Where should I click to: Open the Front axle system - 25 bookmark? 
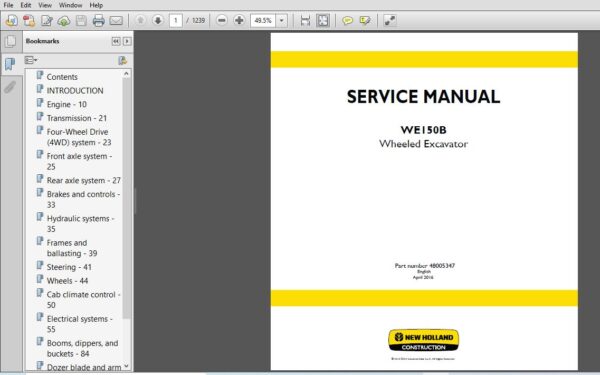pyautogui.click(x=79, y=161)
